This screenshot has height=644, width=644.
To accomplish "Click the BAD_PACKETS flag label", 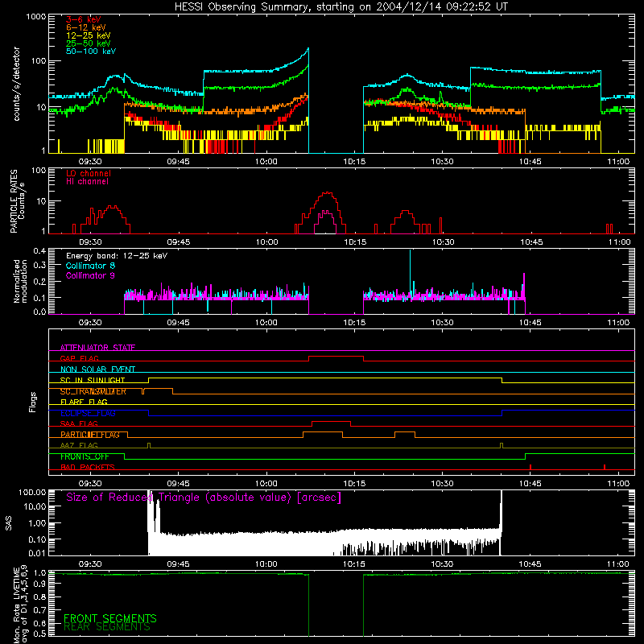I will coord(88,467).
